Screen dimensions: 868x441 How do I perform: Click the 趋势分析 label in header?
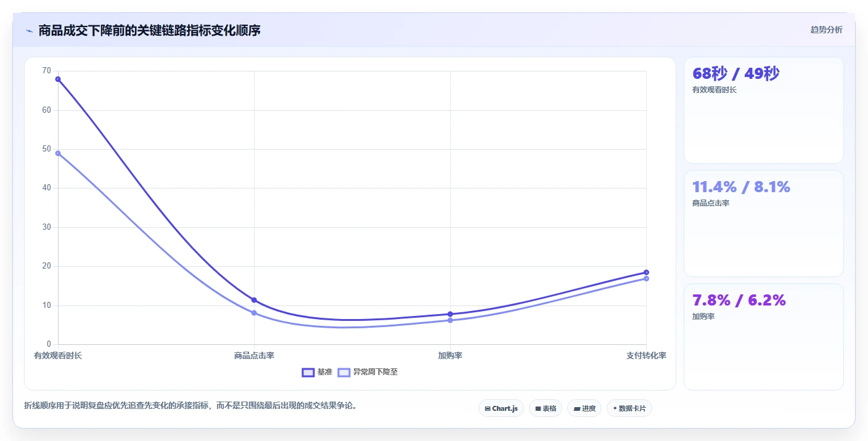click(x=826, y=30)
